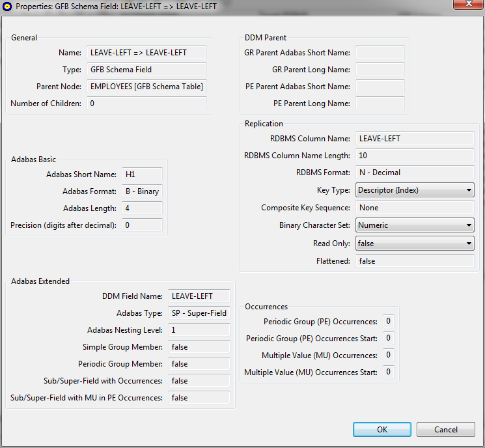Select the Adabas Nesting Level field
485x448 pixels.
(199, 330)
